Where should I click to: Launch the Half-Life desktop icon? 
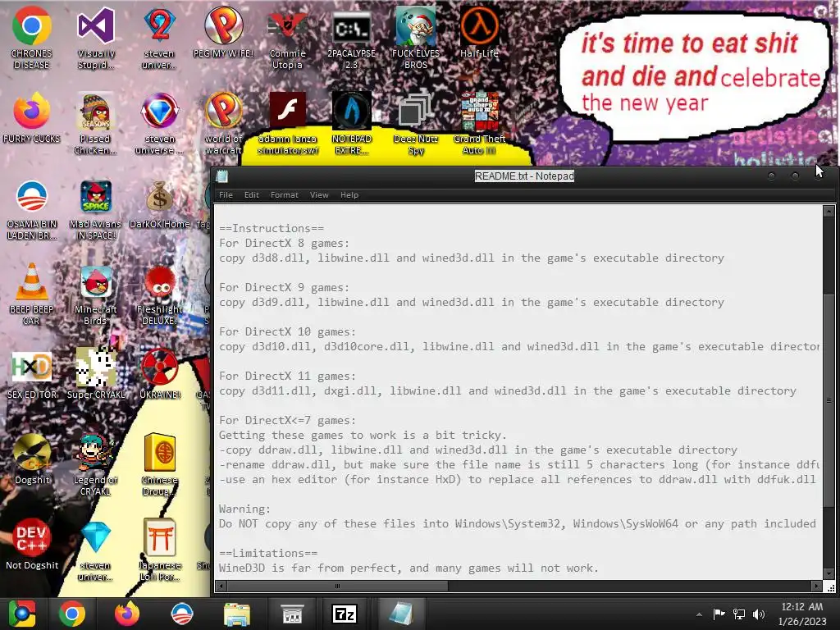479,32
